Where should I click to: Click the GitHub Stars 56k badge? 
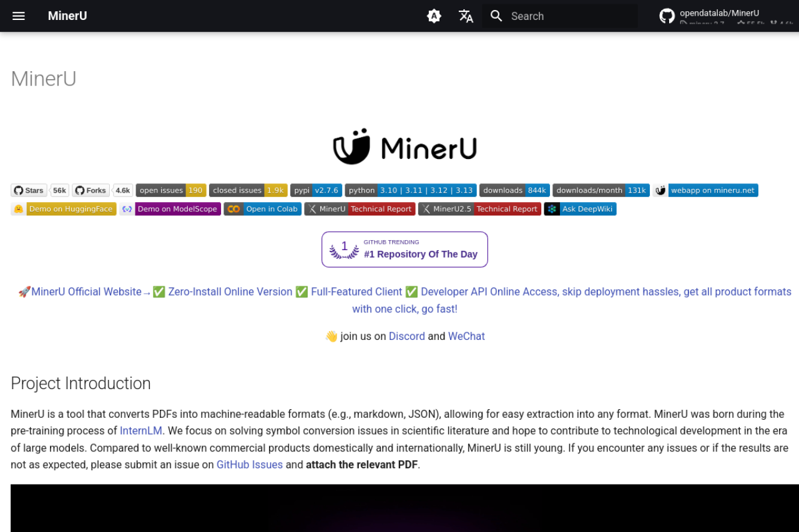(x=37, y=190)
